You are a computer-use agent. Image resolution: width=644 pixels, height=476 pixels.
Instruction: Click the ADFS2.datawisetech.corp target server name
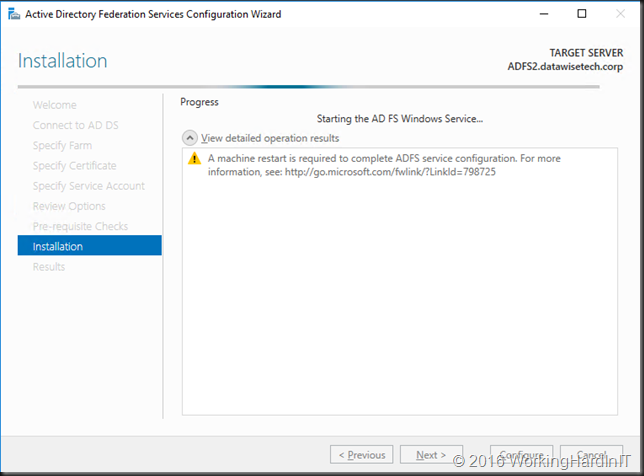click(565, 67)
